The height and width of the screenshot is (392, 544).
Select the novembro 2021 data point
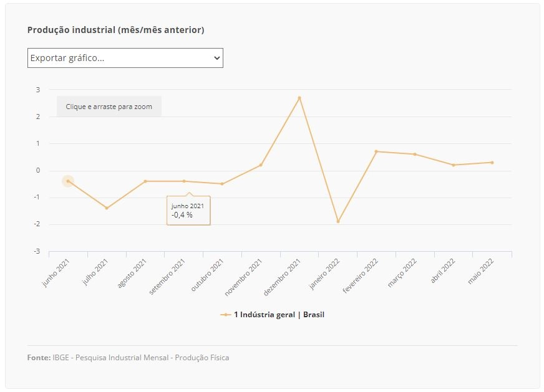click(x=261, y=165)
